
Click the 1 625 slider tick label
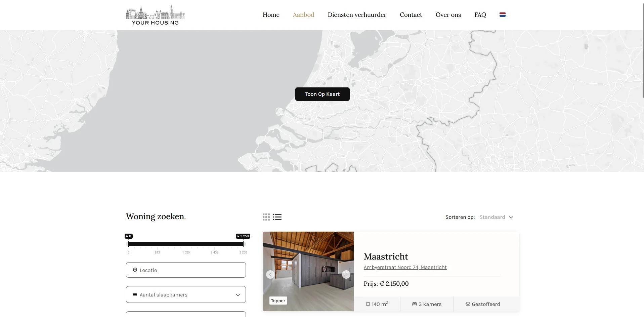[x=186, y=252]
